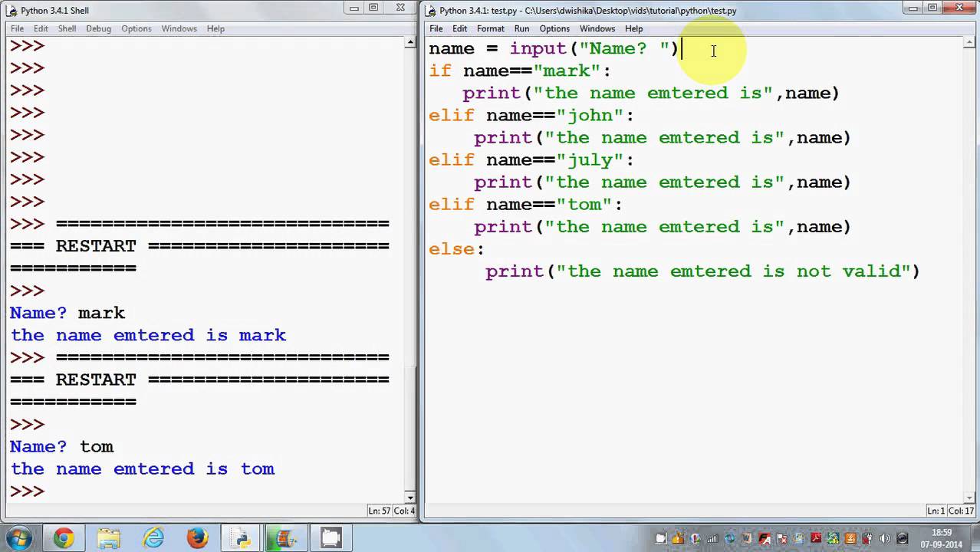Open Help menu in test.py editor
Viewport: 980px width, 552px height.
(633, 28)
